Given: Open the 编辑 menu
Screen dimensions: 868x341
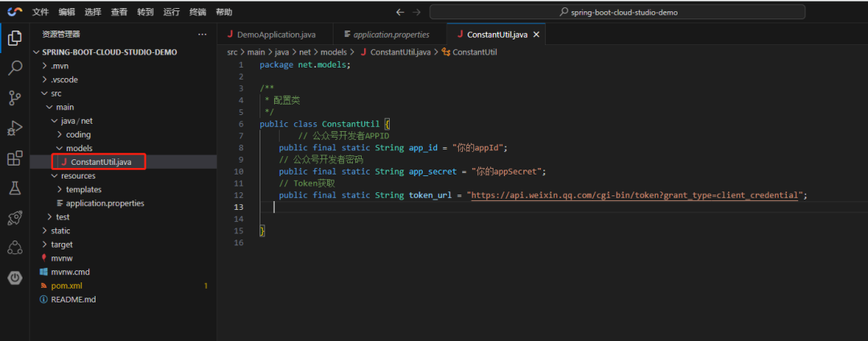Looking at the screenshot, I should click(x=67, y=11).
